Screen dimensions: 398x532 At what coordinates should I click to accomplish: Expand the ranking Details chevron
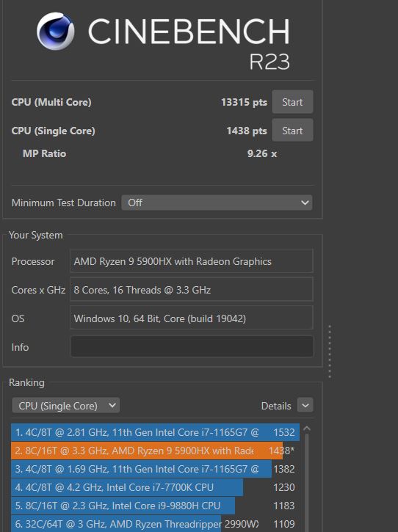click(305, 405)
